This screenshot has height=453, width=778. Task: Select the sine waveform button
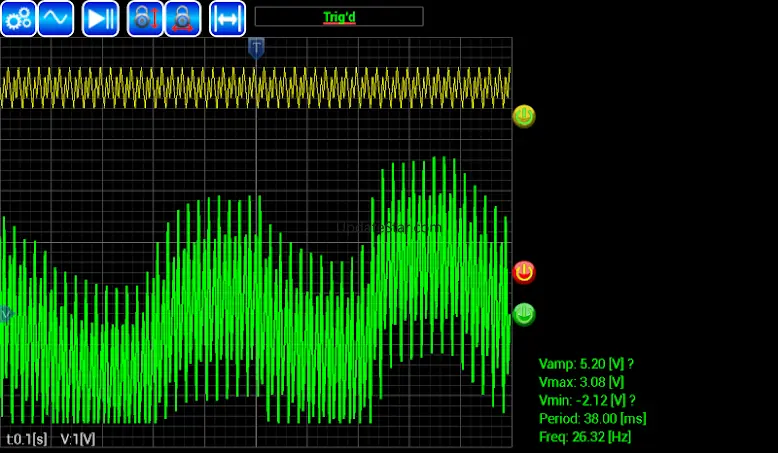pyautogui.click(x=56, y=19)
